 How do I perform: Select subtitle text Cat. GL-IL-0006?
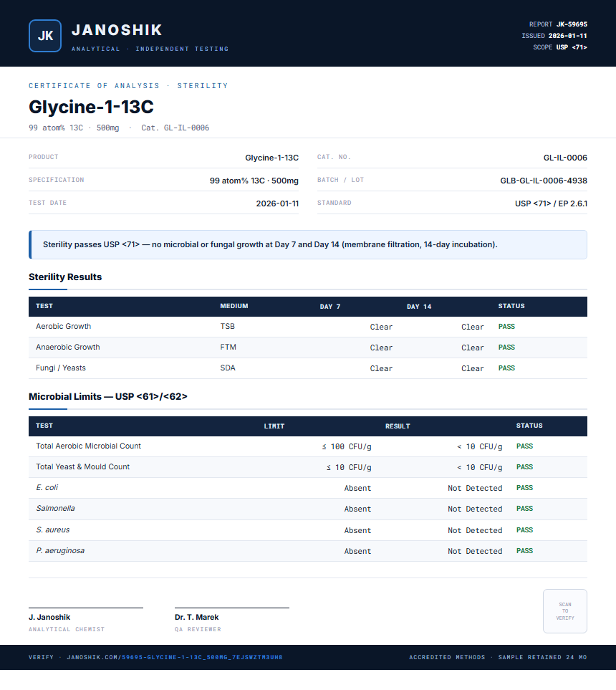tap(175, 128)
